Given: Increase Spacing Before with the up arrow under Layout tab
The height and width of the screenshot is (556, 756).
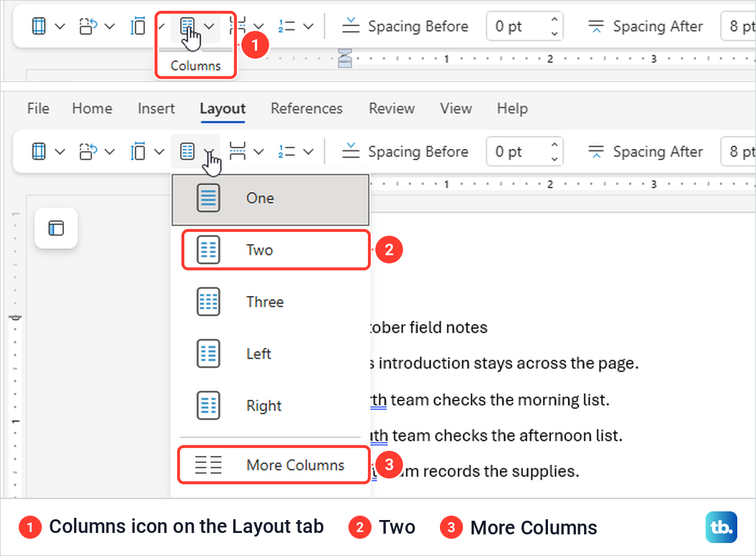Looking at the screenshot, I should (x=554, y=145).
